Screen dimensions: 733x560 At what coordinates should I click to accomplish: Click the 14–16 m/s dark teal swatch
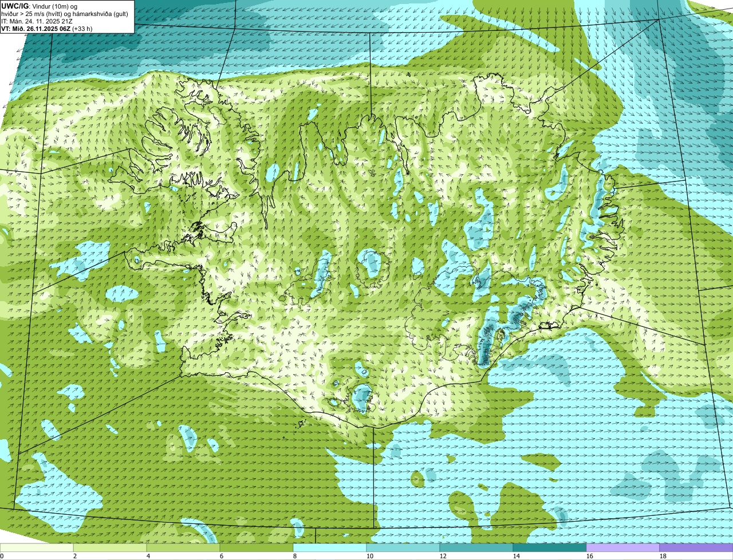point(550,547)
